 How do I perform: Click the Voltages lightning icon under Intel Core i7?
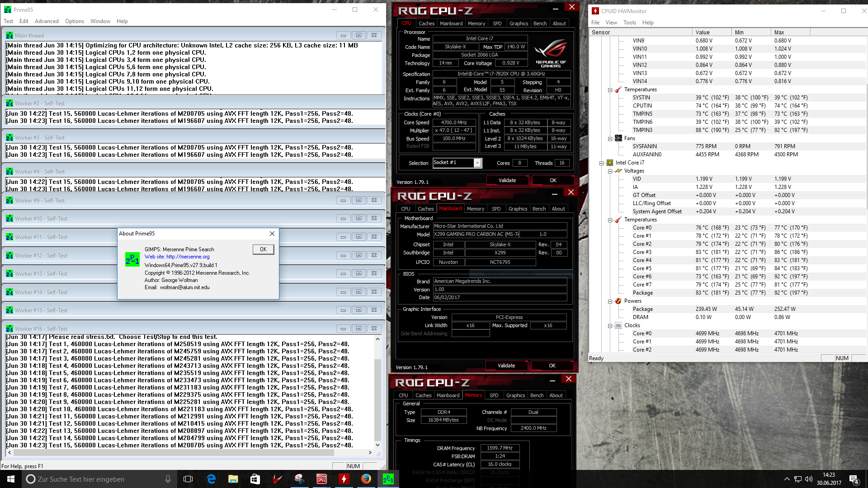(x=618, y=171)
